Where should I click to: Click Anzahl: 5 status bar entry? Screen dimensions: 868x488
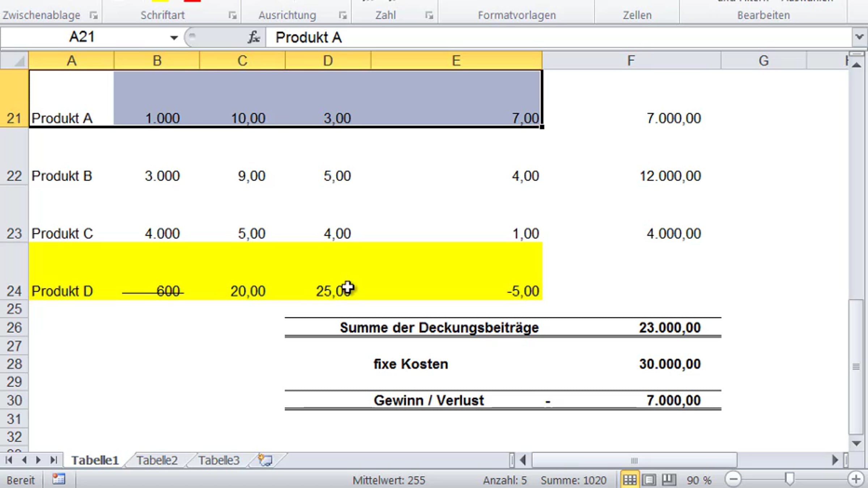click(505, 480)
